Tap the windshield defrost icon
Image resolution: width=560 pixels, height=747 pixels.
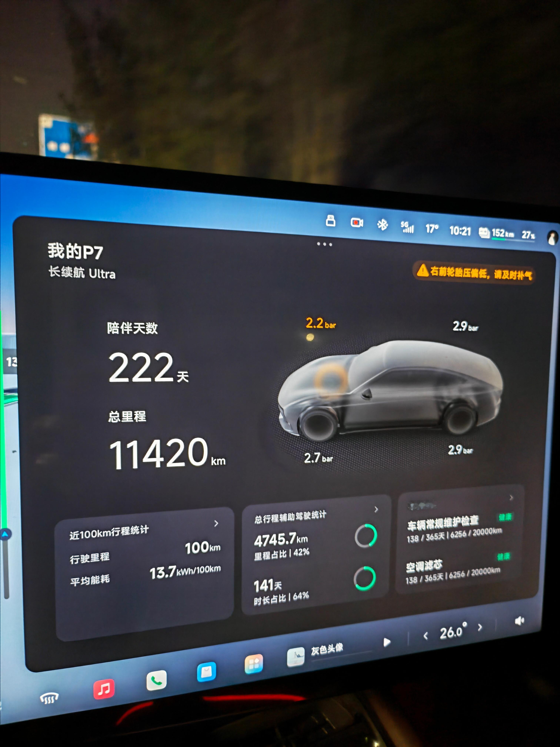[49, 698]
